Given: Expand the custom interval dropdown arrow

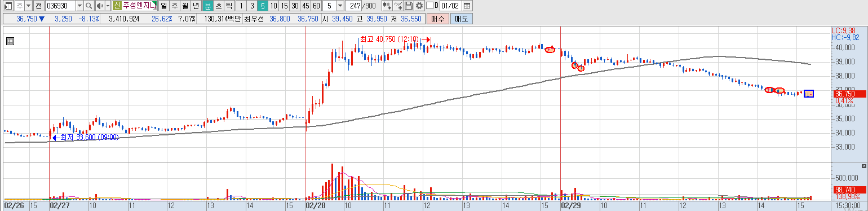Looking at the screenshot, I should 340,6.
